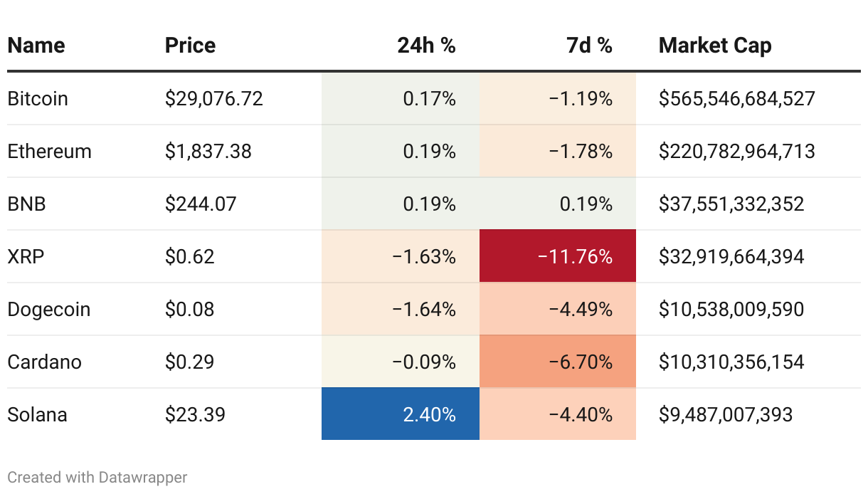Open the Created with Datawrapper link
Screen dimensions: 868x494
(97, 477)
